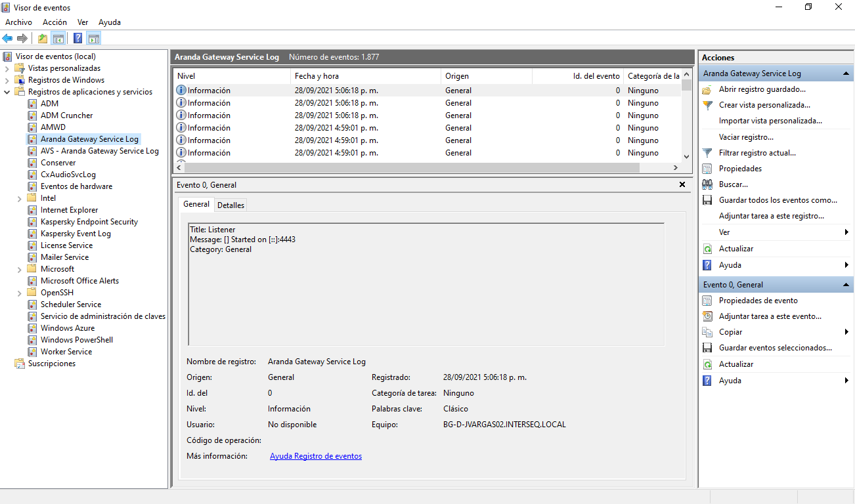Click the Kaspersky Event Log icon in tree
This screenshot has height=504, width=855.
pyautogui.click(x=32, y=234)
